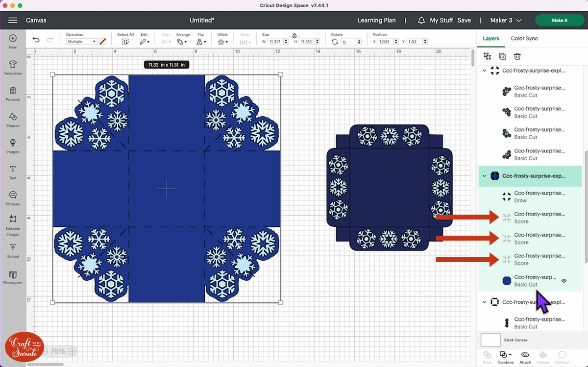Collapse the top Ccc-frosty-surprise group

(485, 71)
